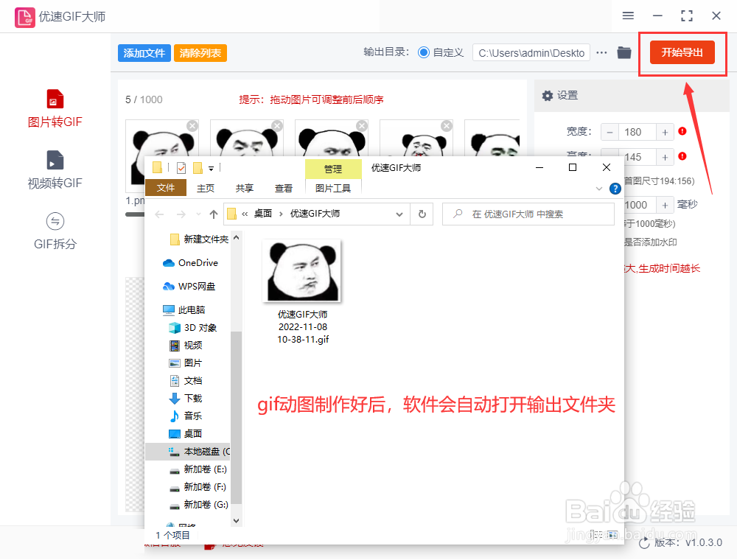Click the width warning red icon

[682, 132]
